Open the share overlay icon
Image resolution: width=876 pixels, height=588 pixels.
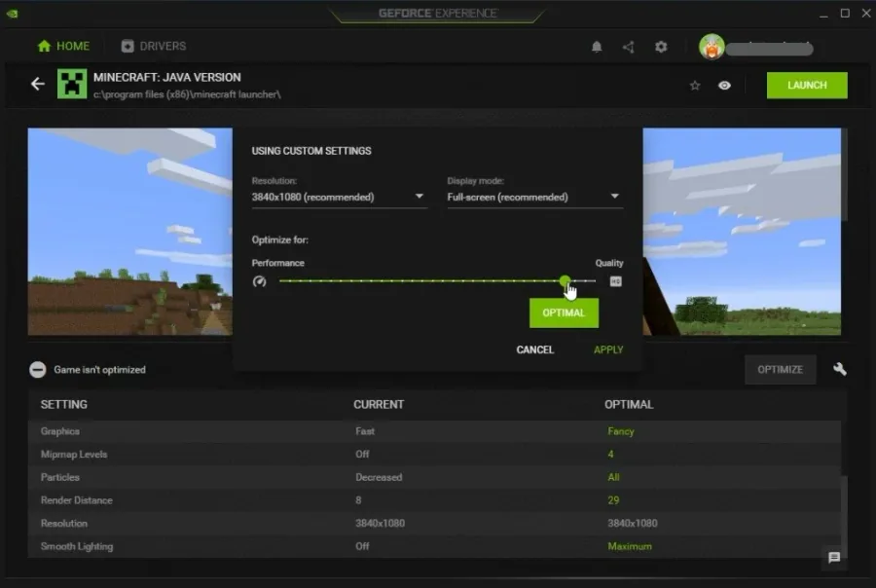point(629,47)
